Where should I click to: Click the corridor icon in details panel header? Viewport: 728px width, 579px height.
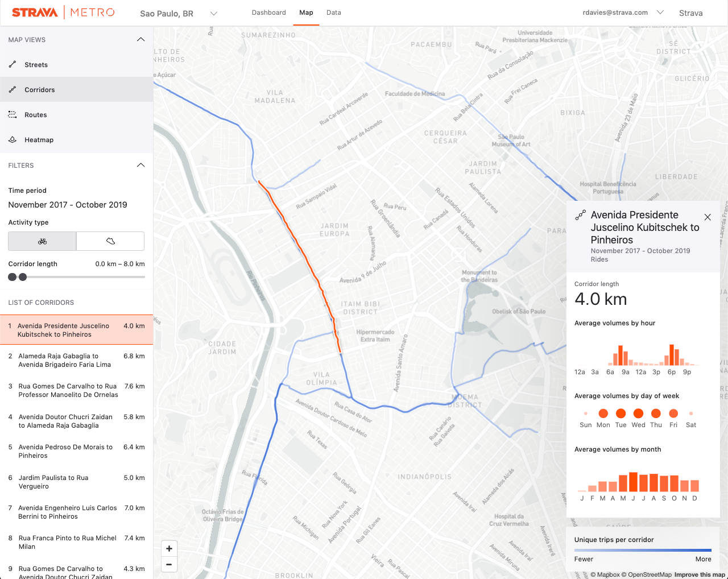[580, 216]
